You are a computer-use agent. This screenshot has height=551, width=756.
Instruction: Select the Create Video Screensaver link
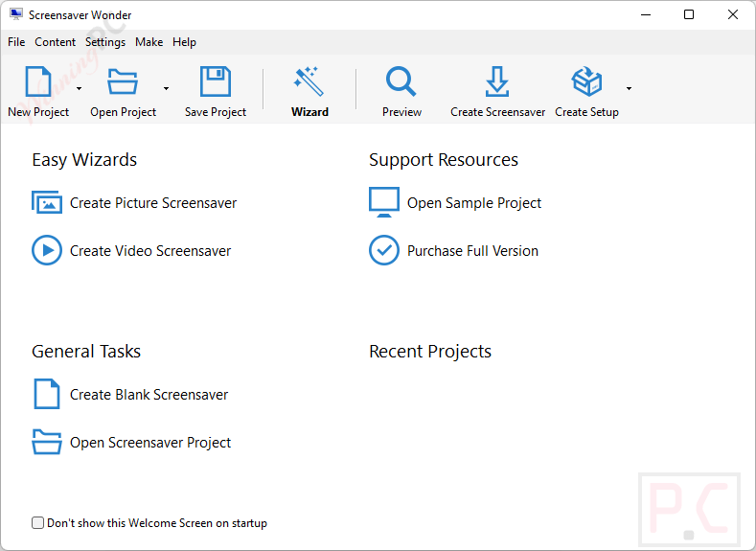150,251
